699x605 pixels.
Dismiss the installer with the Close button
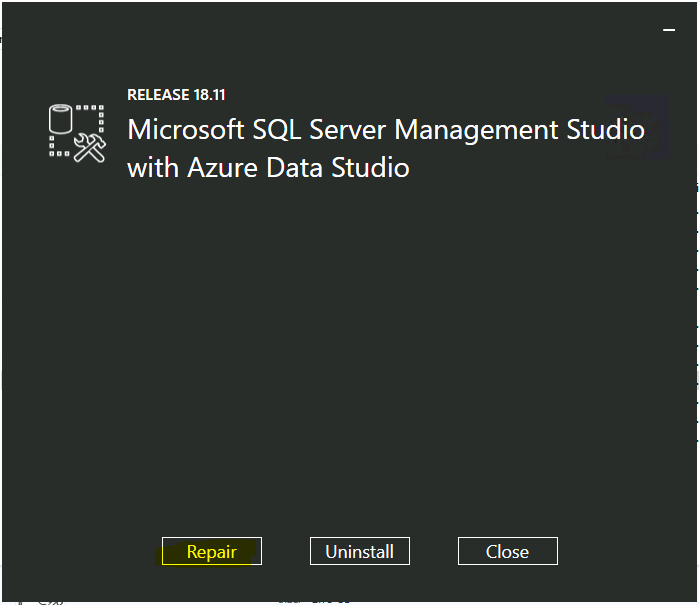click(508, 551)
